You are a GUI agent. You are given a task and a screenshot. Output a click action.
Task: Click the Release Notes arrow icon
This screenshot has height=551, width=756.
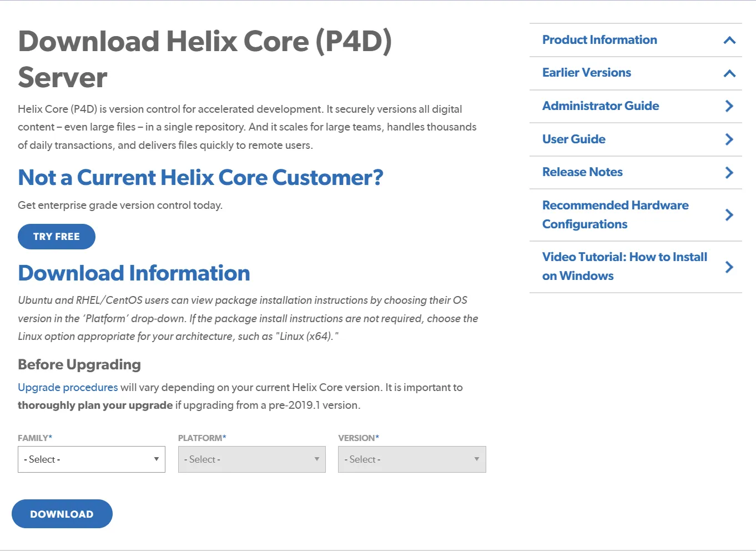coord(729,173)
